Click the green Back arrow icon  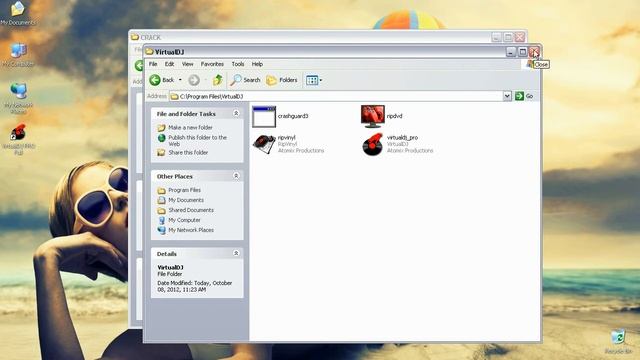(155, 80)
